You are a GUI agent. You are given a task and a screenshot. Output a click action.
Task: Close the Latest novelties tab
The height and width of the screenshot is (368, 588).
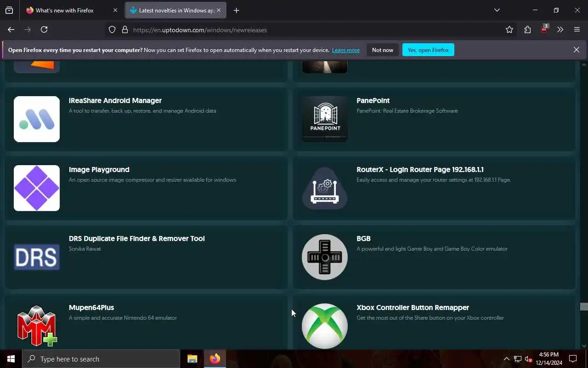tap(219, 10)
